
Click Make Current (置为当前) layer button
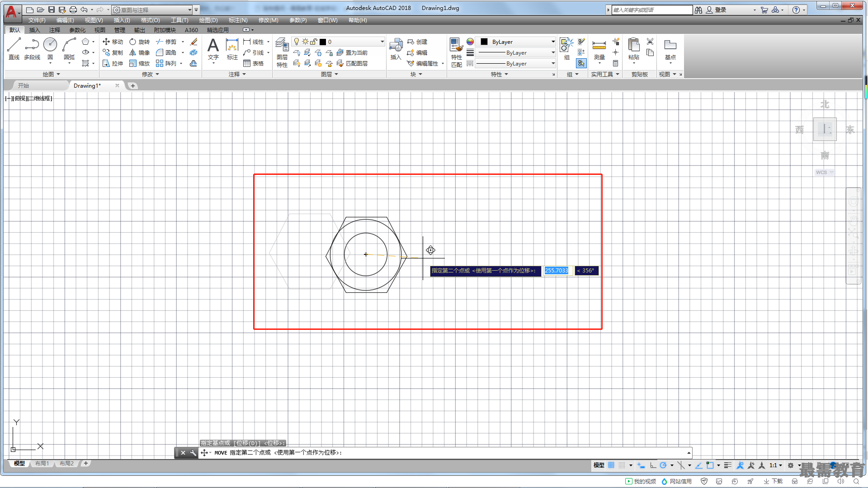352,52
